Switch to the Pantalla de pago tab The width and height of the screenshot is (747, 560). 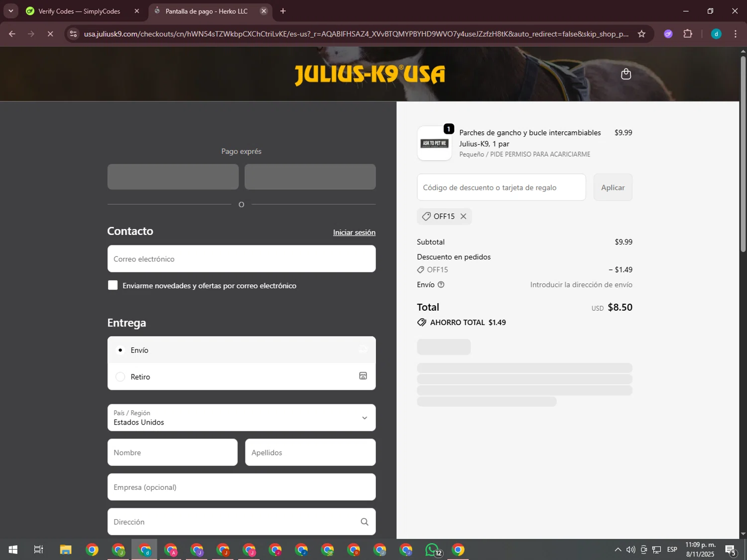(207, 11)
